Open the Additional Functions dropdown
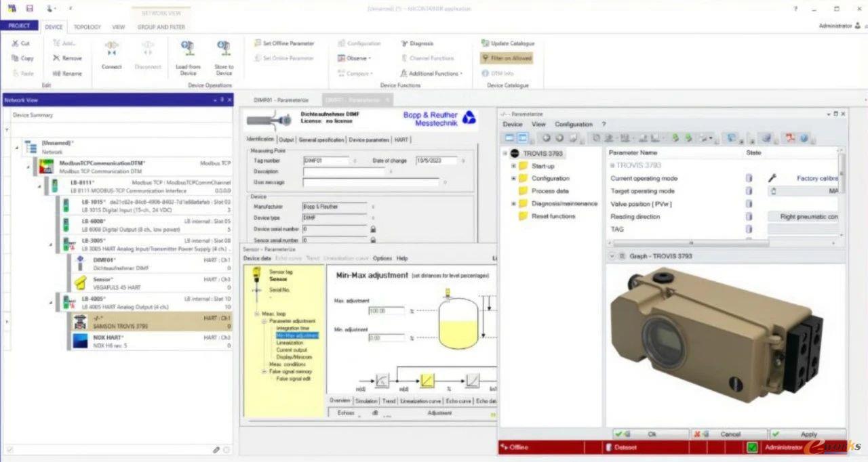 (x=431, y=73)
